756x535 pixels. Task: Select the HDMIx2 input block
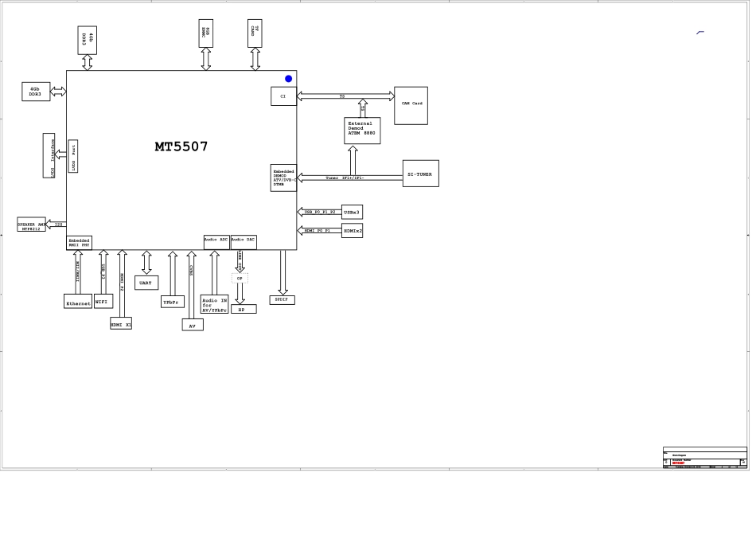(x=352, y=231)
